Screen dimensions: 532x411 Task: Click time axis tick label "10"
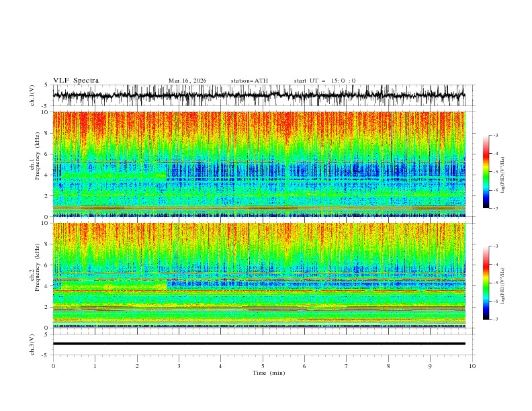472,366
